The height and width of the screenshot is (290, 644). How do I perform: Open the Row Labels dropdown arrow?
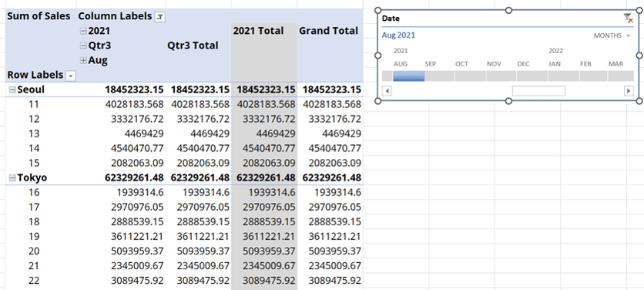[x=71, y=76]
